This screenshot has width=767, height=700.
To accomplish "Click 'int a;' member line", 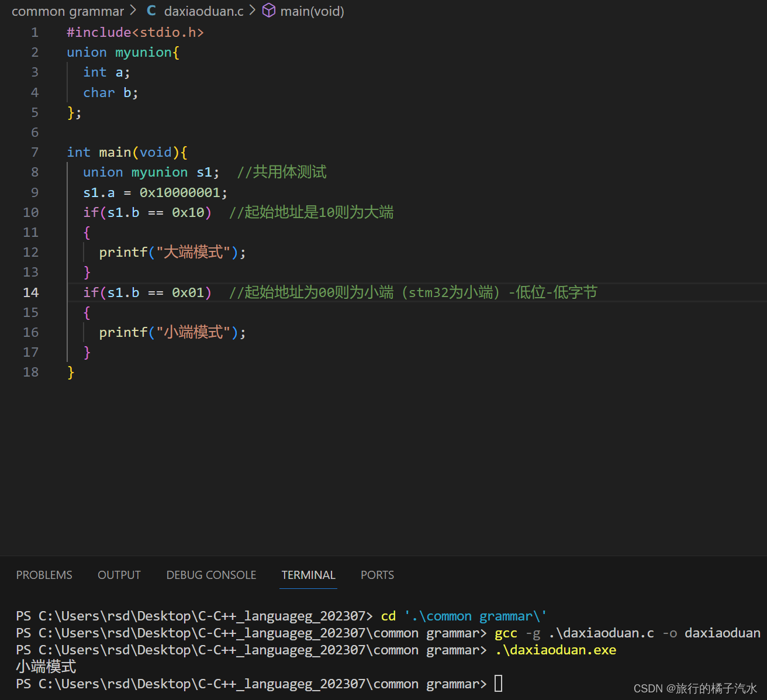I will coord(106,72).
